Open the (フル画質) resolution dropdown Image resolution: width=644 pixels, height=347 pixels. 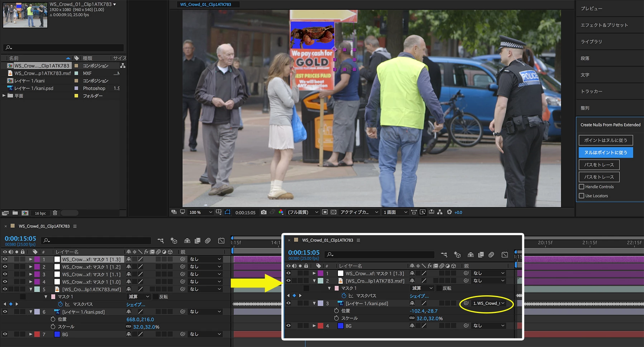click(303, 212)
